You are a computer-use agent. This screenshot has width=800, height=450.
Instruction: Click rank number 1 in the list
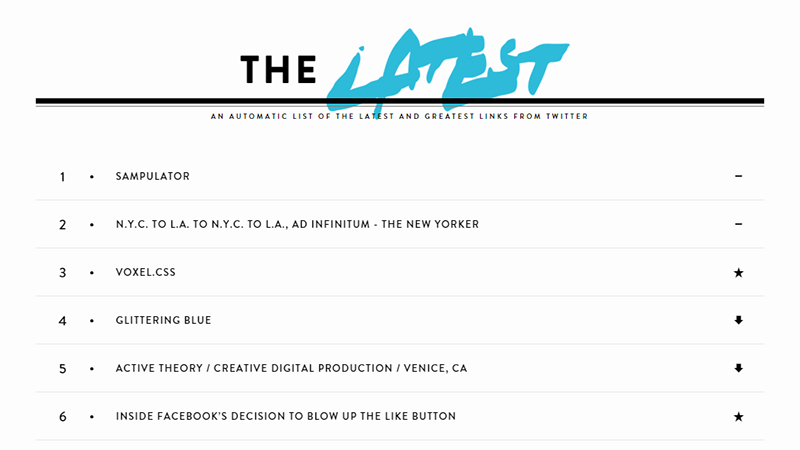(62, 177)
